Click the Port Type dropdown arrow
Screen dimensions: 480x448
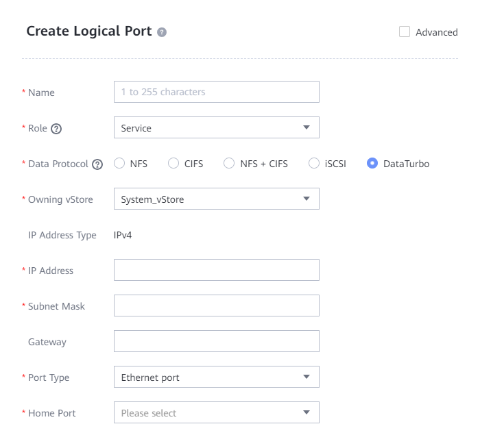(x=306, y=377)
